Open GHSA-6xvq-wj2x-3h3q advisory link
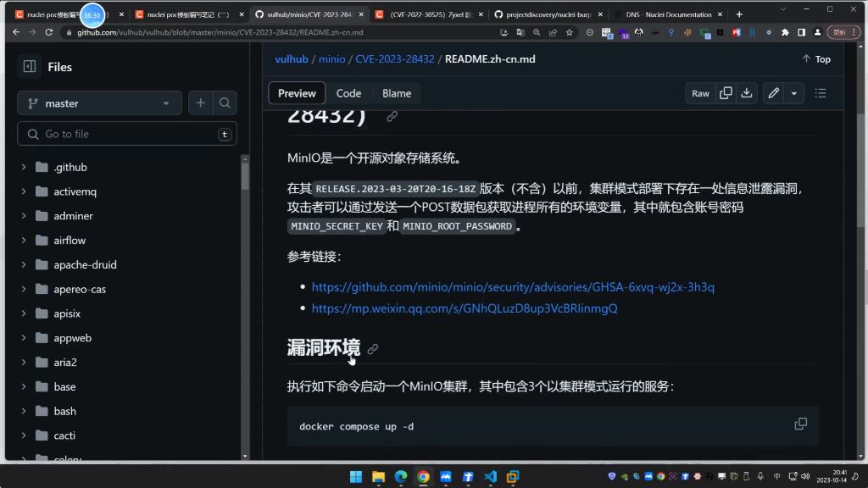 tap(513, 287)
